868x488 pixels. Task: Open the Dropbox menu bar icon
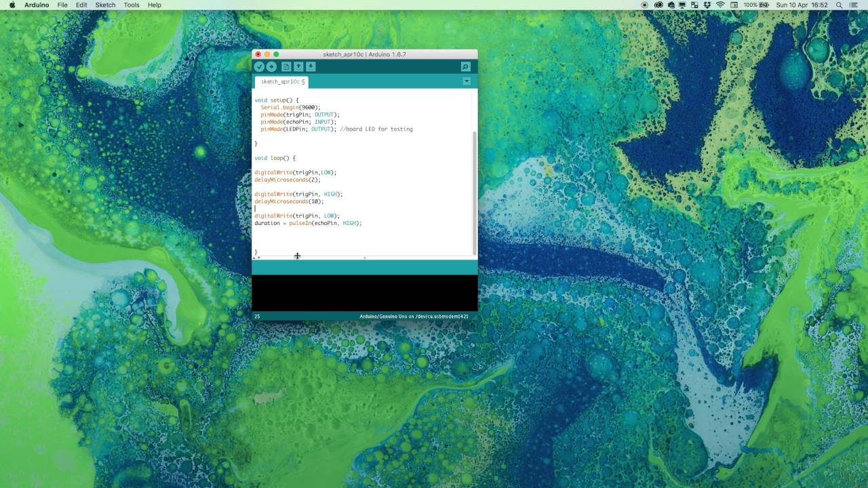pos(707,5)
